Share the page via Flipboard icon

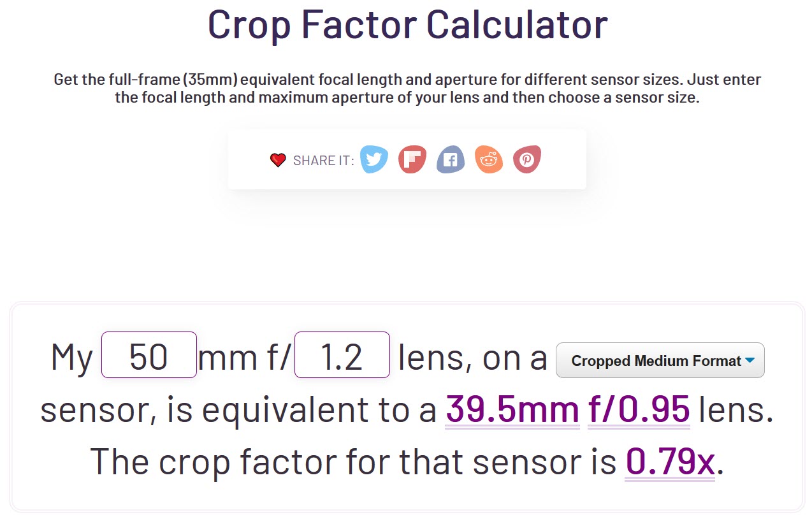pyautogui.click(x=412, y=159)
